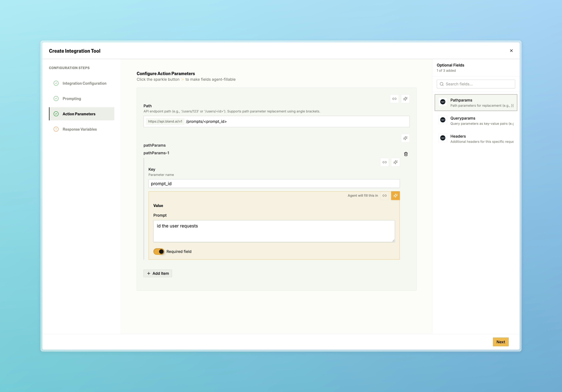
Task: Click the pathParams section sparkle button
Action: click(x=405, y=138)
